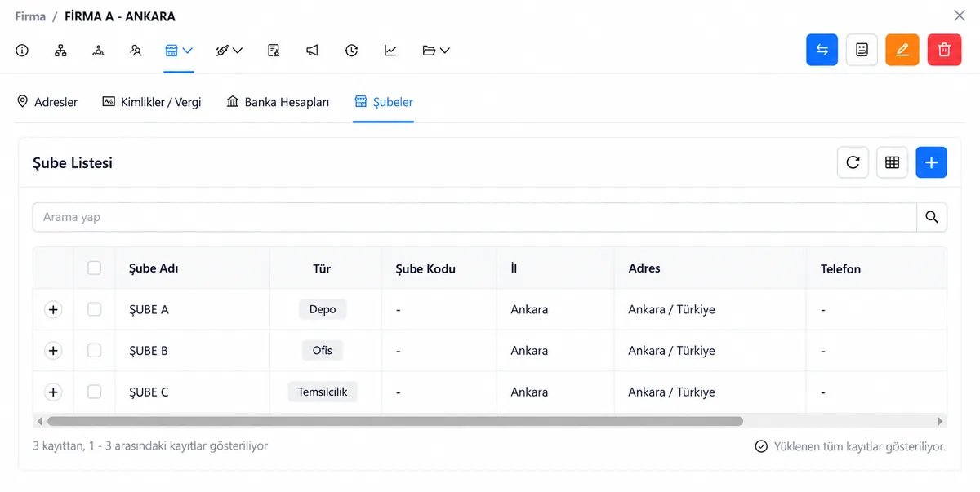Select the Şubeler tab
Image resolution: width=980 pixels, height=492 pixels.
pos(384,102)
